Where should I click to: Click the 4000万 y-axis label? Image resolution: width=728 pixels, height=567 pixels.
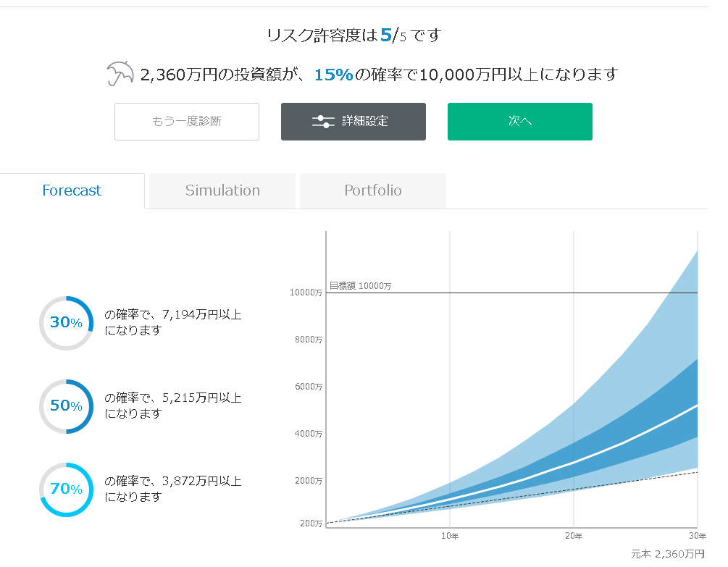(309, 434)
